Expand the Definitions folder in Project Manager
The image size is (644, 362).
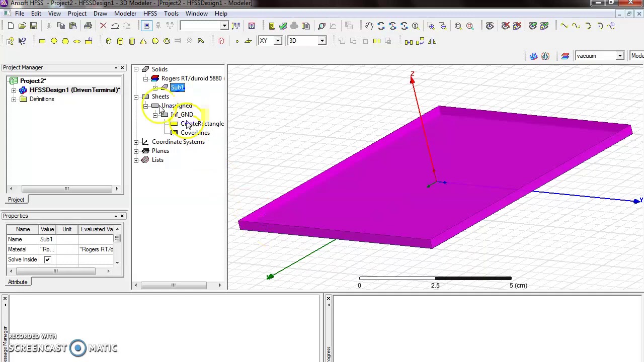14,99
